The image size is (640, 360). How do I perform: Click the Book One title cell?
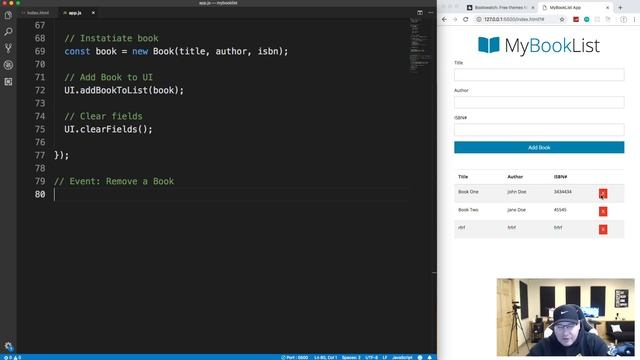[x=468, y=192]
